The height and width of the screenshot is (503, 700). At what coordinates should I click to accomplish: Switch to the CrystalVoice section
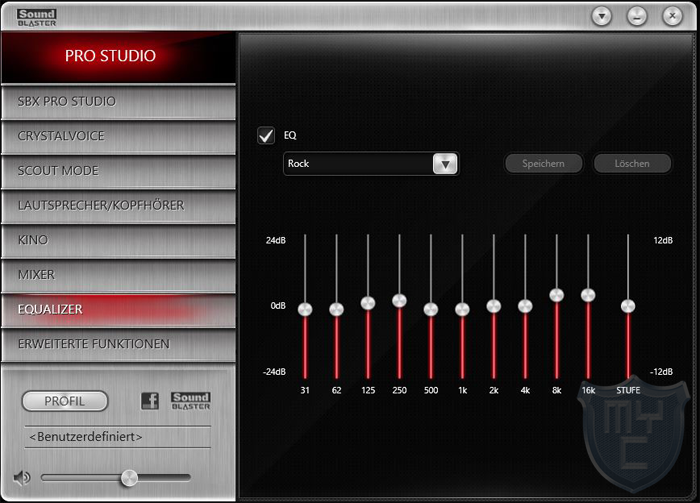click(118, 136)
